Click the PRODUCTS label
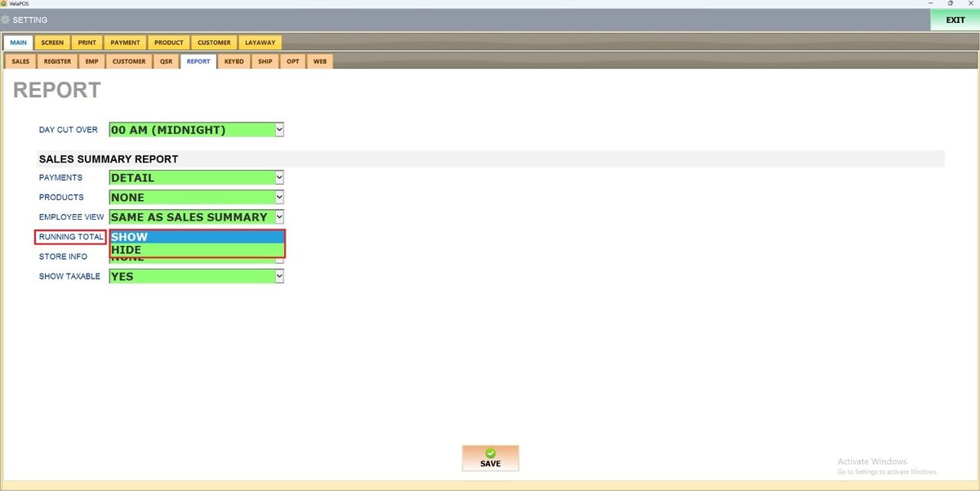The width and height of the screenshot is (980, 491). pyautogui.click(x=61, y=197)
